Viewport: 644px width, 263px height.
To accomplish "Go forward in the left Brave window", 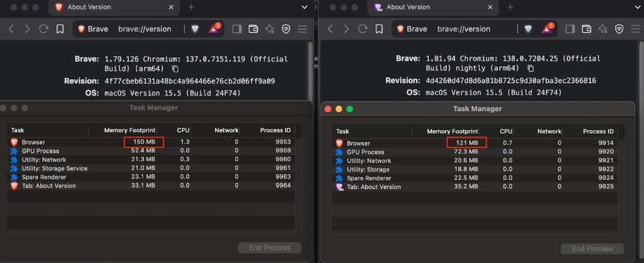I will tap(27, 29).
